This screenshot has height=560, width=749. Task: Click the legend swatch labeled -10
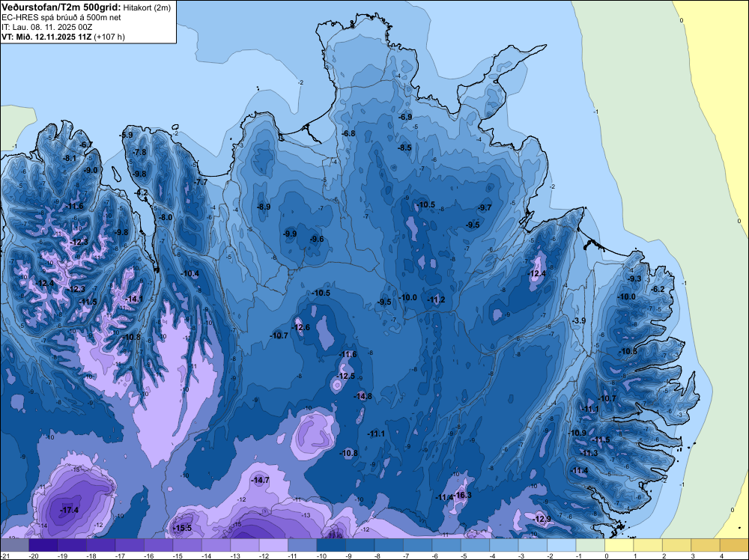331,545
